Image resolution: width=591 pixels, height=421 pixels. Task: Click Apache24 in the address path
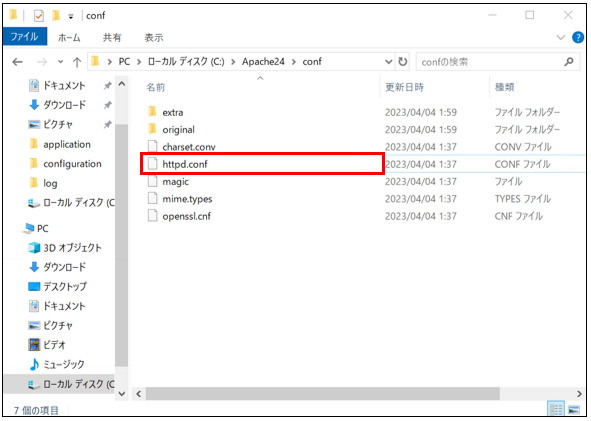point(263,61)
